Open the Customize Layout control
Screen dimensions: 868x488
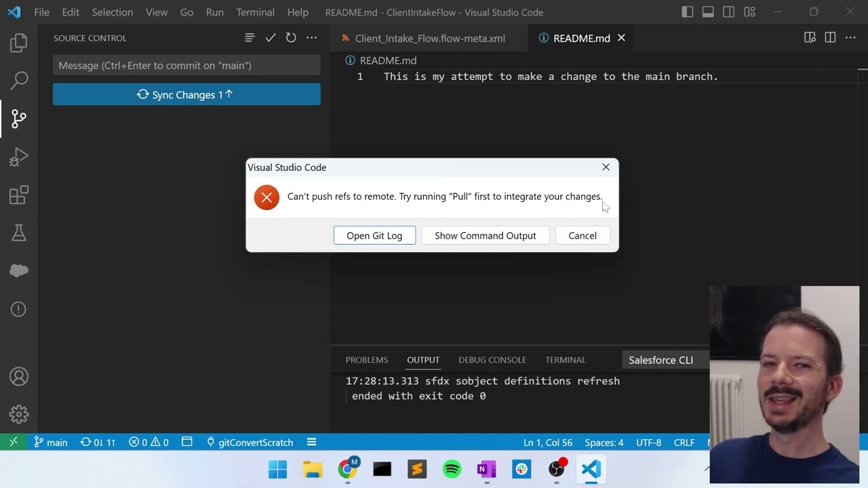point(749,12)
